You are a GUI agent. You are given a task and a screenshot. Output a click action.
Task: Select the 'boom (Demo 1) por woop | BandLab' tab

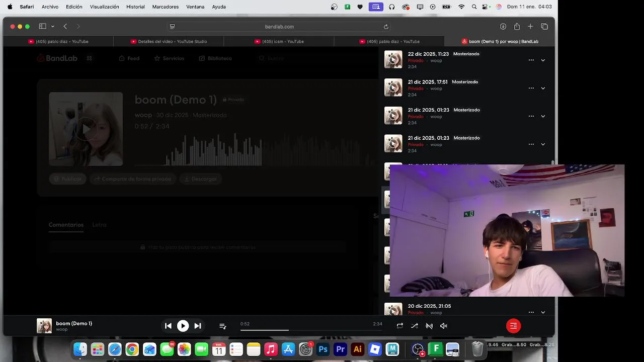pyautogui.click(x=500, y=41)
